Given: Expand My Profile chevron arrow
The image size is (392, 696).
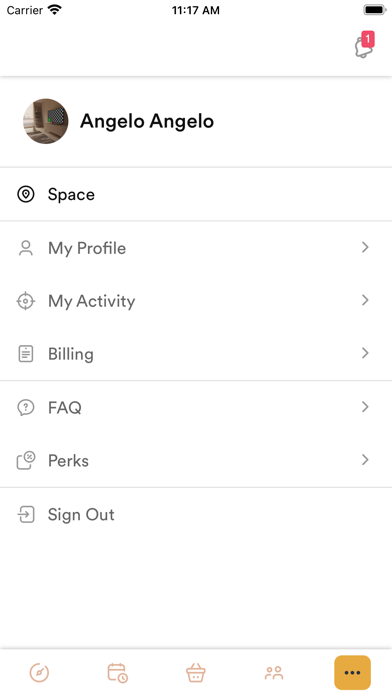Looking at the screenshot, I should click(365, 247).
